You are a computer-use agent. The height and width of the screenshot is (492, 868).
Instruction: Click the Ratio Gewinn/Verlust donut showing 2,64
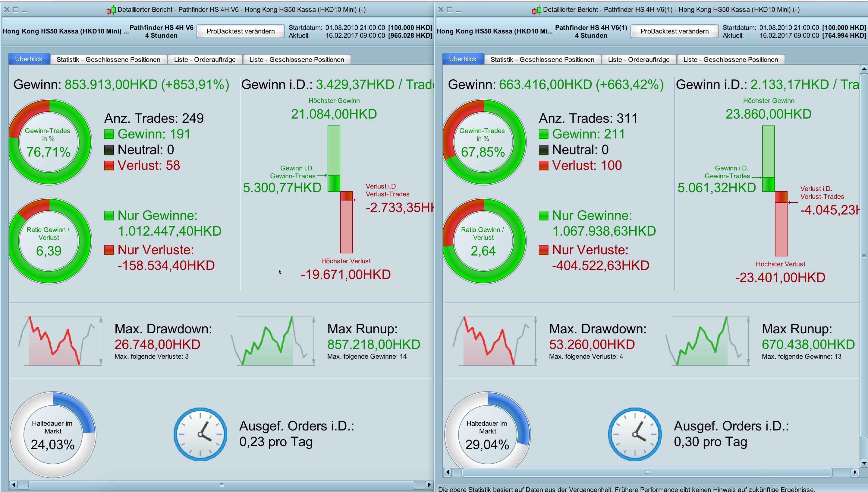(x=484, y=241)
